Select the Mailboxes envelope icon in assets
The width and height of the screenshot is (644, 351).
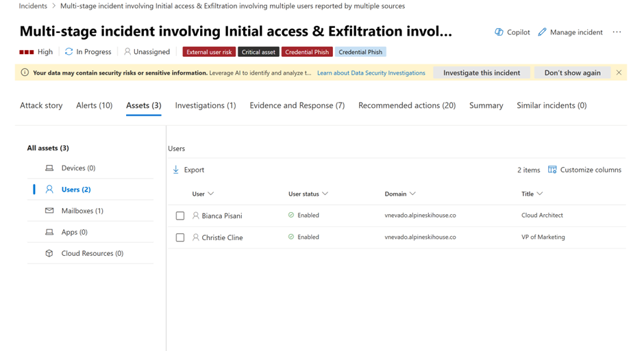(49, 211)
